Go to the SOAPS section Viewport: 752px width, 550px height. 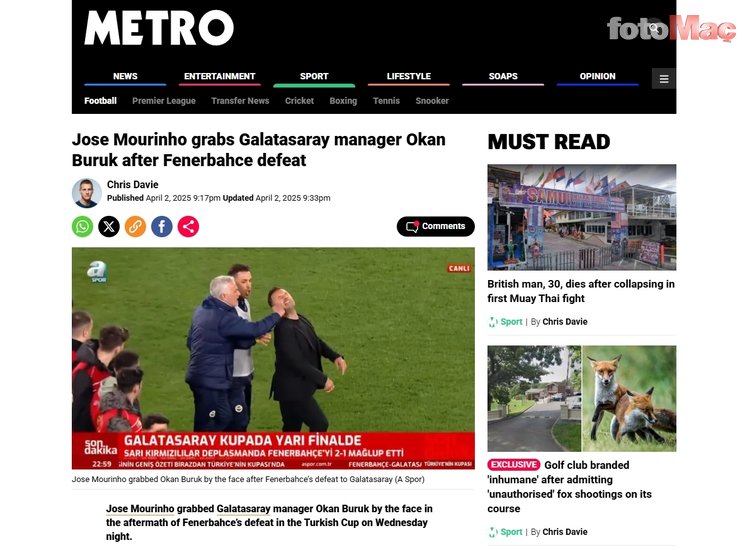pos(503,77)
